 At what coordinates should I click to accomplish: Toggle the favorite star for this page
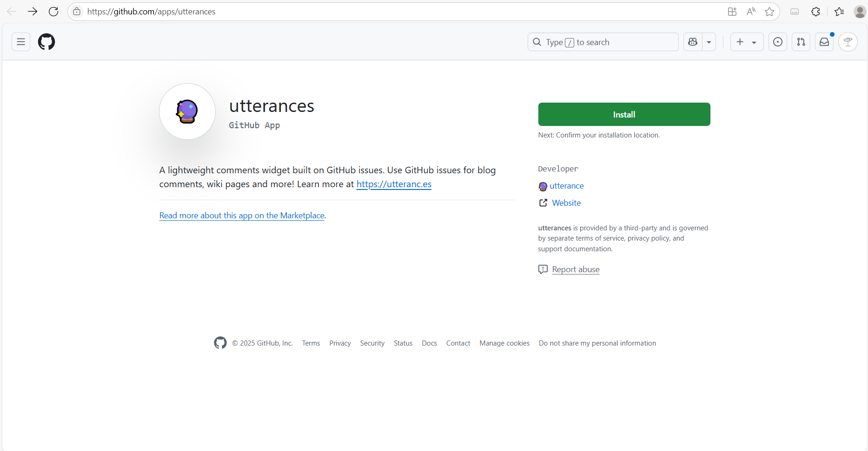[769, 12]
